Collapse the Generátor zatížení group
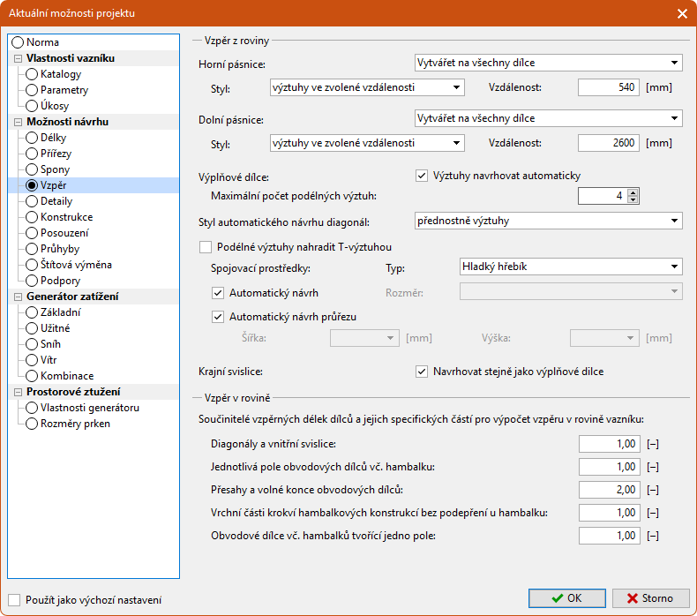The width and height of the screenshot is (697, 616). (19, 297)
